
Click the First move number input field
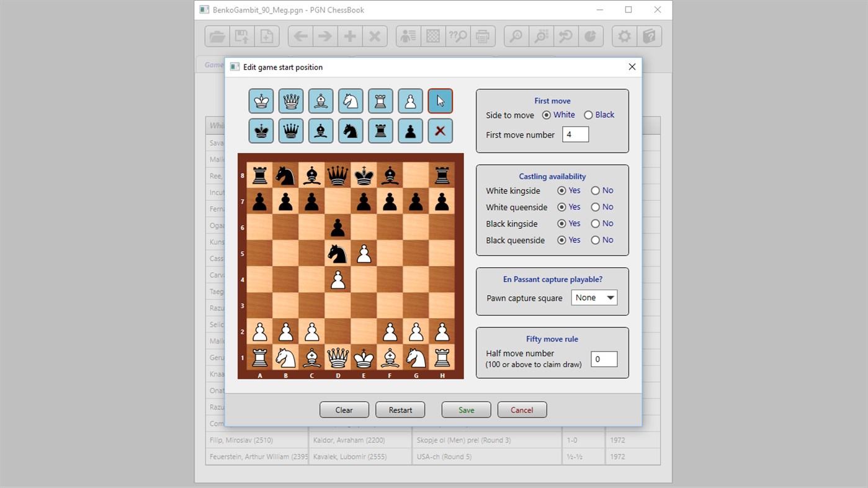coord(575,134)
